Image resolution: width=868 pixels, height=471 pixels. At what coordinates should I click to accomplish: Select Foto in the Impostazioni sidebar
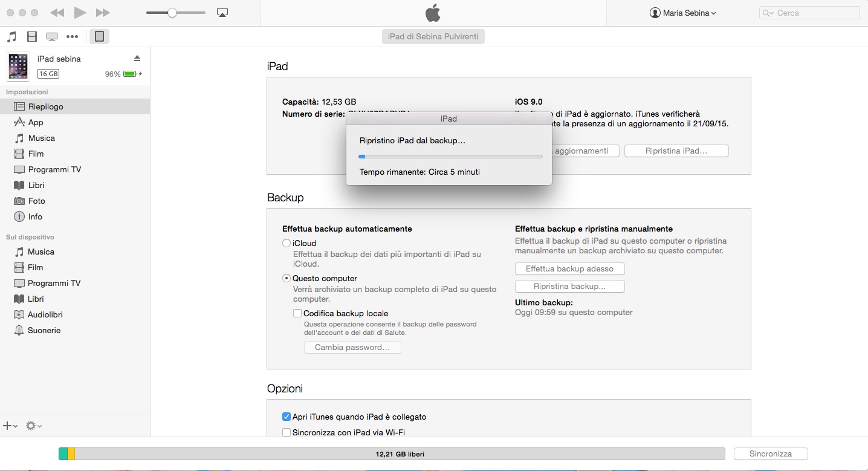click(x=36, y=201)
